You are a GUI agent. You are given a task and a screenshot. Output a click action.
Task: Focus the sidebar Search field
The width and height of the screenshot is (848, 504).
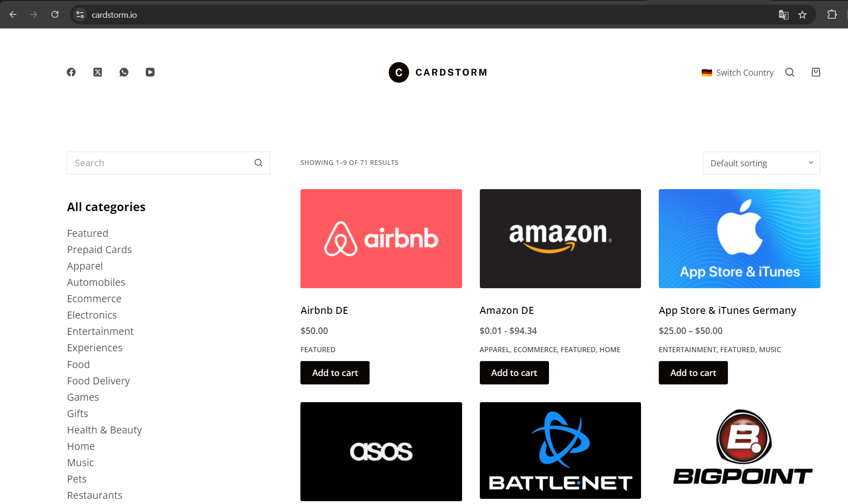point(169,163)
